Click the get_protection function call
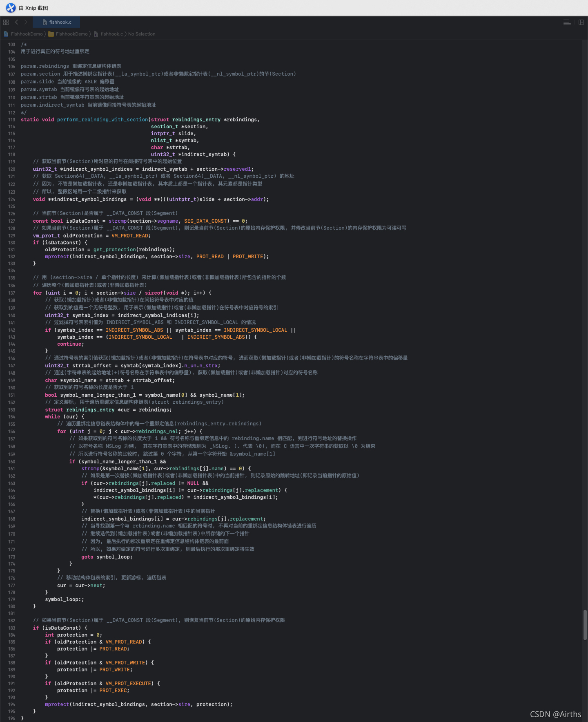 click(115, 250)
